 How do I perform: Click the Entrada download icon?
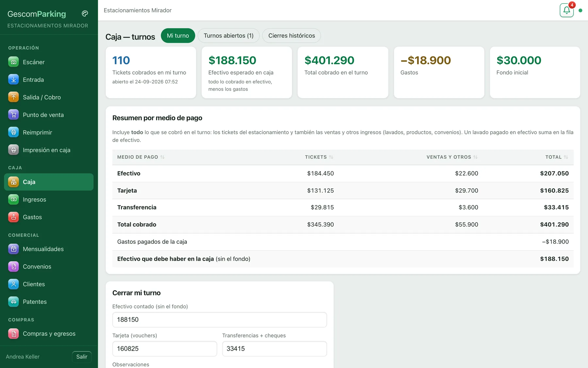[x=13, y=79]
